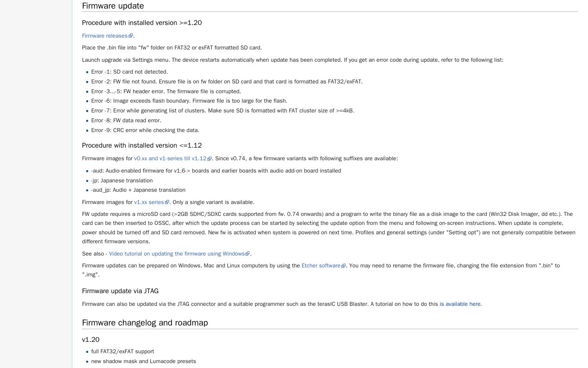The height and width of the screenshot is (368, 588).
Task: Click the Firmware update via JTAG heading
Action: click(x=120, y=291)
